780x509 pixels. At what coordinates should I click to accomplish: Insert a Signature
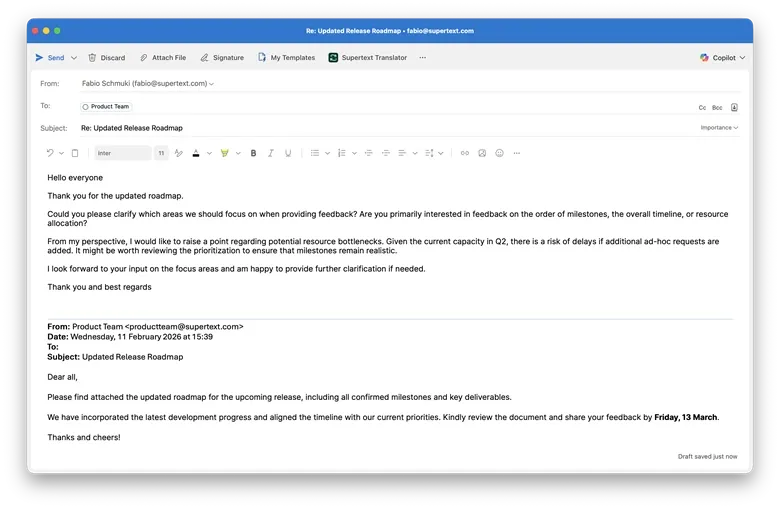tap(222, 58)
